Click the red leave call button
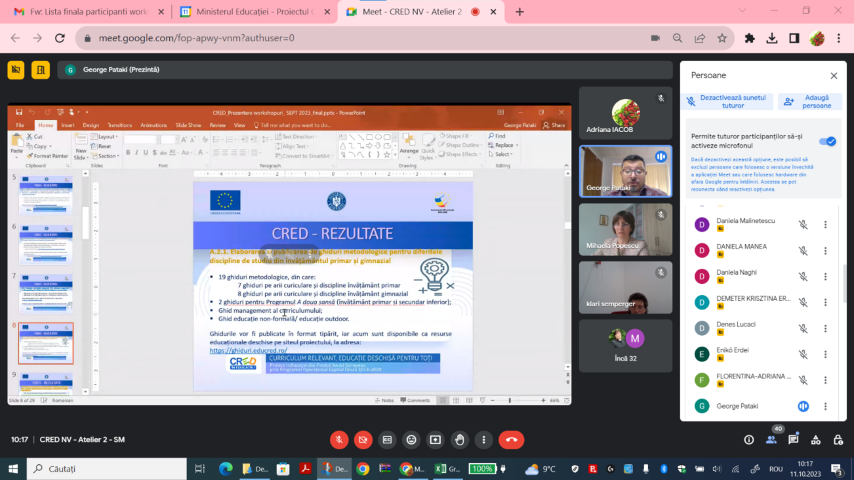Image resolution: width=854 pixels, height=480 pixels. click(511, 439)
